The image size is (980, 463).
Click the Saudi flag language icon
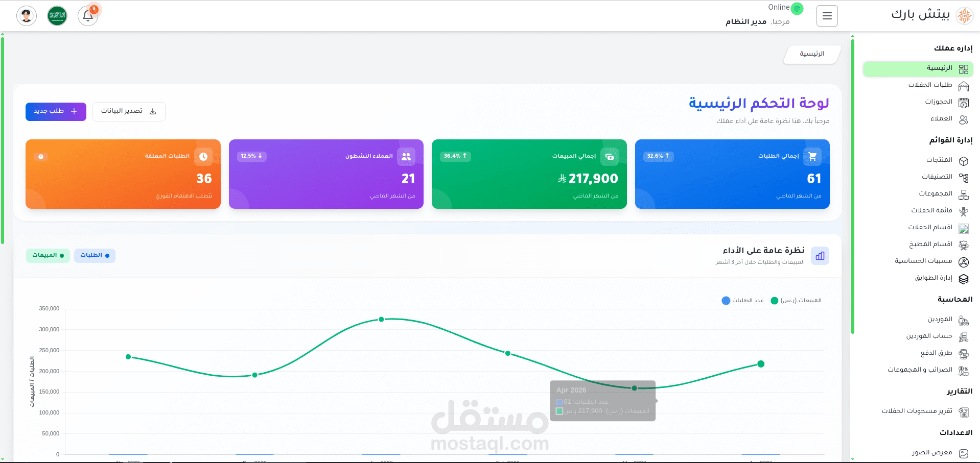coord(57,16)
